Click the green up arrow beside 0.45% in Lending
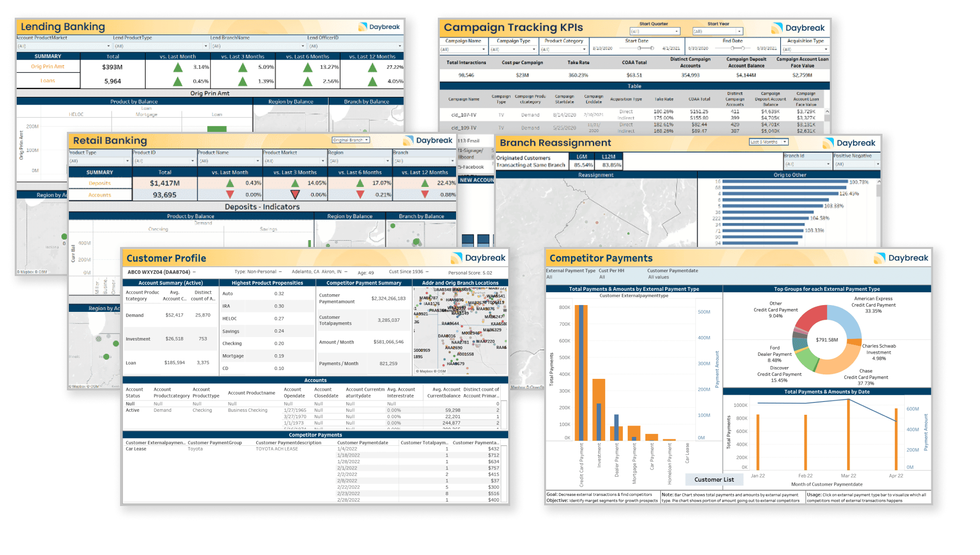Viewport: 980px width, 555px height. pos(178,81)
